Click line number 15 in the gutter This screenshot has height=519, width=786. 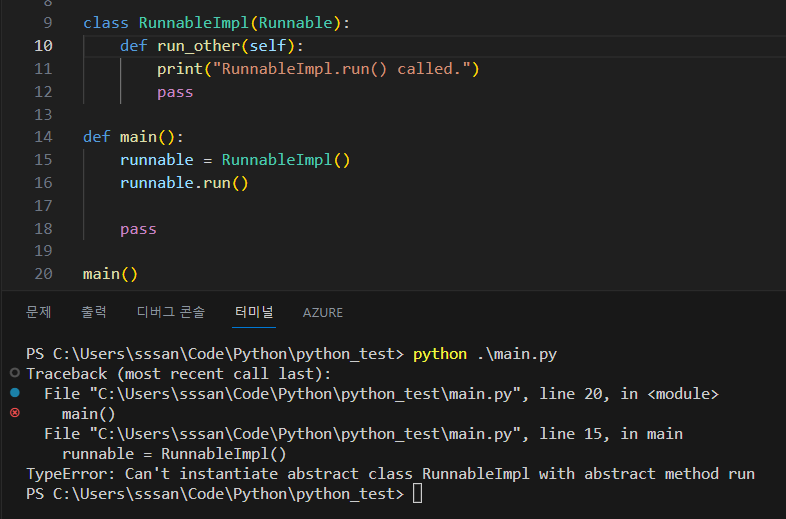coord(43,160)
